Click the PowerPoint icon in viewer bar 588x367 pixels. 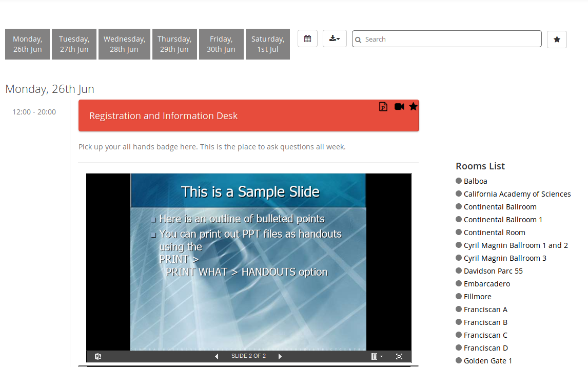tap(98, 357)
